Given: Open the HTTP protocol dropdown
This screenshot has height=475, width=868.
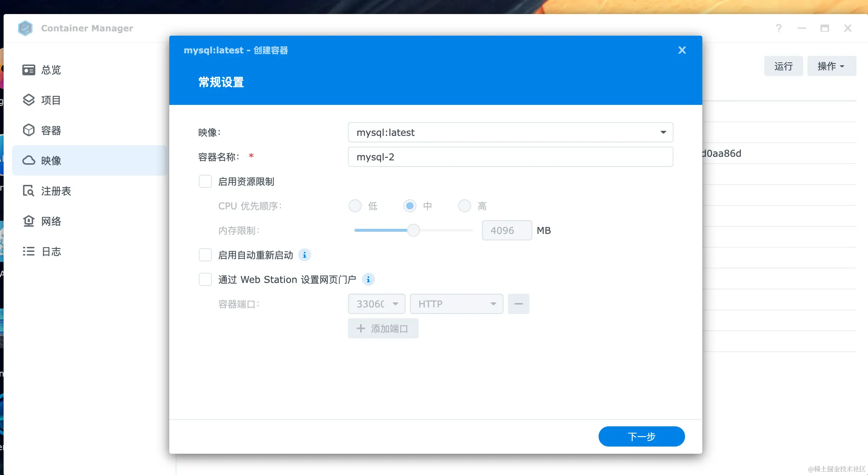Looking at the screenshot, I should [x=456, y=304].
